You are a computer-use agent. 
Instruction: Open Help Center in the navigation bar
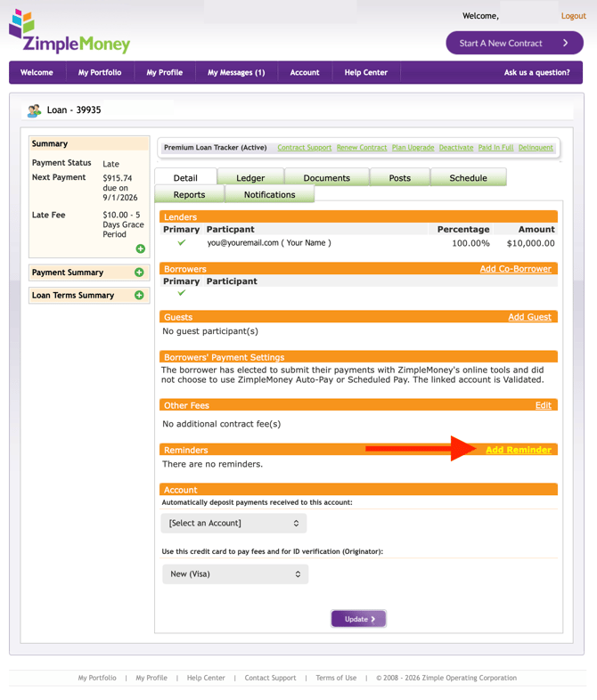365,72
